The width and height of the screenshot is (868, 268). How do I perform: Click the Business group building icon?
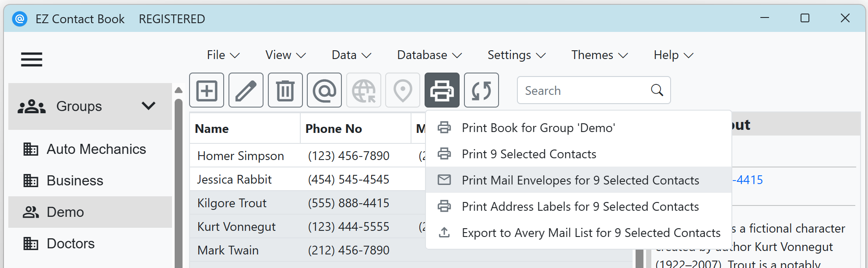coord(31,181)
